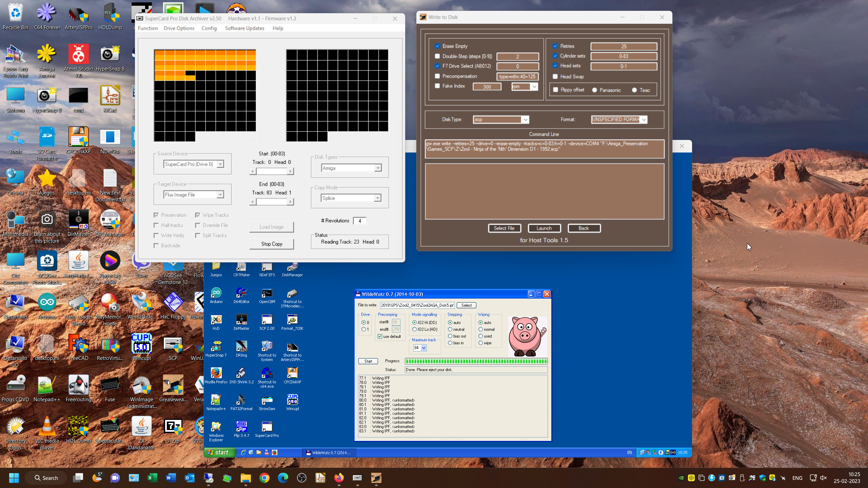Toggle Erase Empty checkbox in Write to Disk
Screen dimensions: 868x488
click(437, 46)
